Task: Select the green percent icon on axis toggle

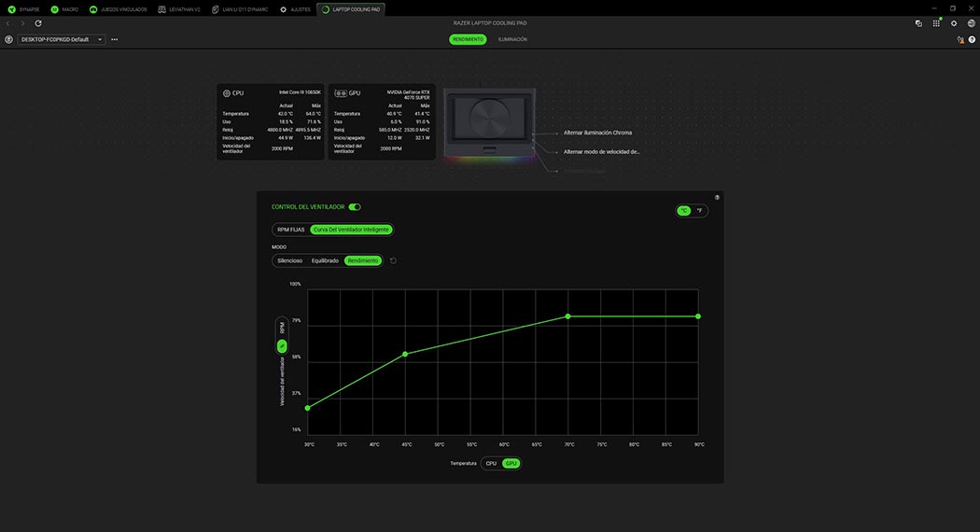Action: [282, 345]
